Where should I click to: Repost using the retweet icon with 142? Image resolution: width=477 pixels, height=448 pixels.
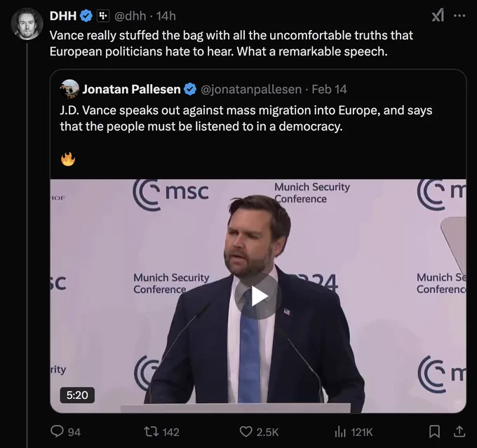click(161, 432)
